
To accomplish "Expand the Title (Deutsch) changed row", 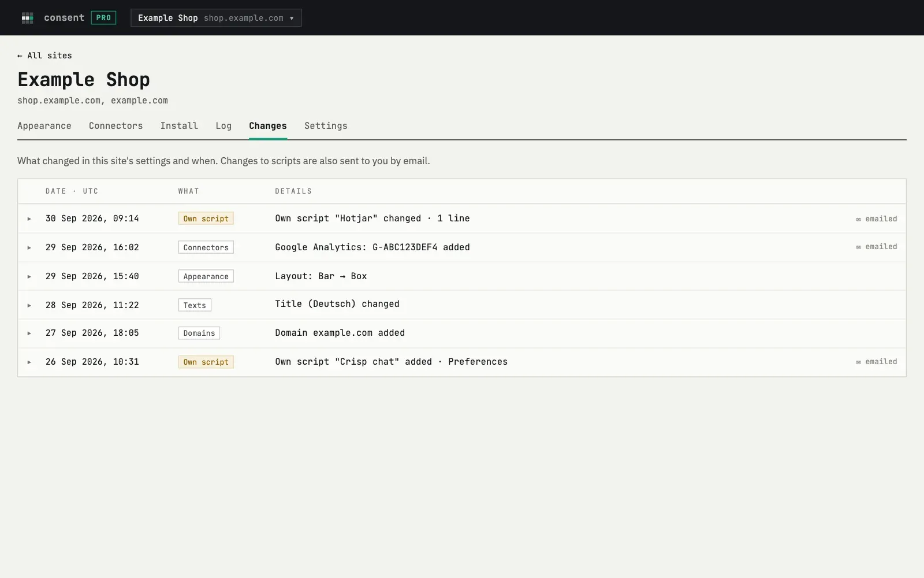I will click(x=29, y=305).
